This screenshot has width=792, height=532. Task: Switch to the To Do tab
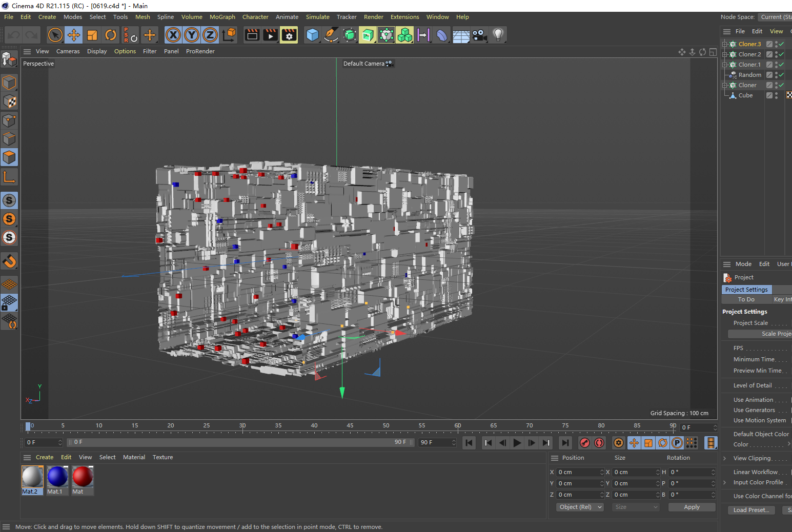pyautogui.click(x=746, y=299)
